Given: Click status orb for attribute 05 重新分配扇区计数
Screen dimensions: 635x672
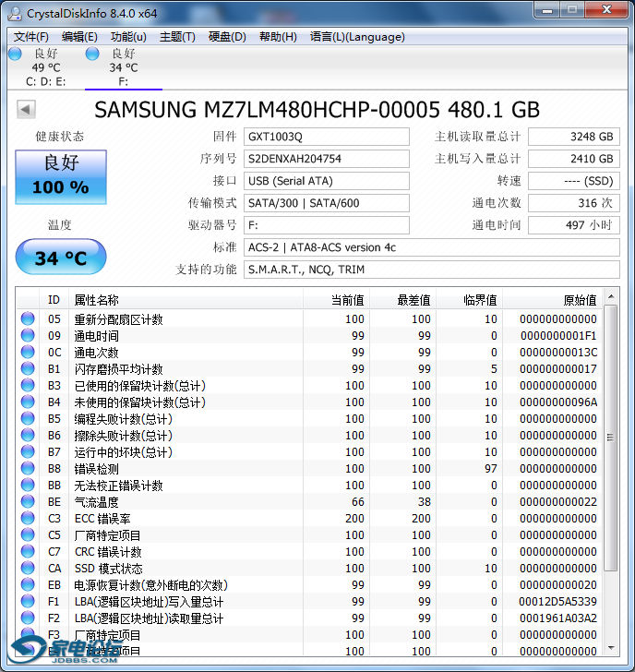Looking at the screenshot, I should (x=28, y=318).
